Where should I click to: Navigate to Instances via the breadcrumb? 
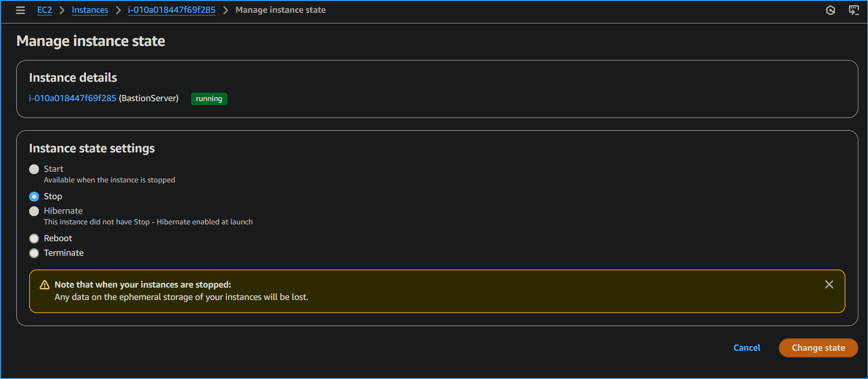(x=90, y=10)
